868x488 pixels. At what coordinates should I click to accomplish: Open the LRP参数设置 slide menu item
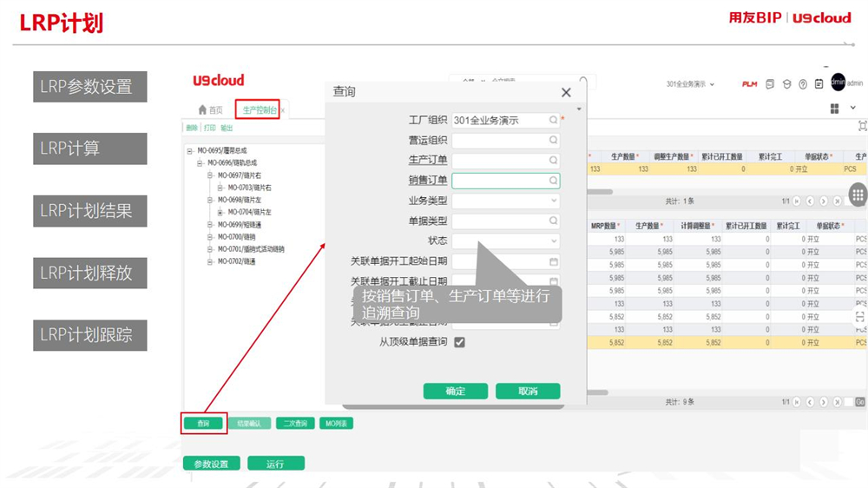pos(90,87)
